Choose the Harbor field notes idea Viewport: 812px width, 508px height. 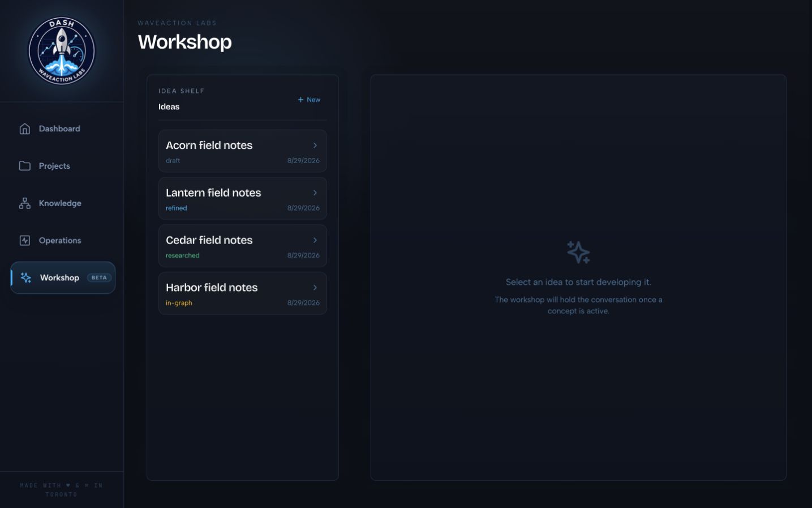click(x=243, y=293)
